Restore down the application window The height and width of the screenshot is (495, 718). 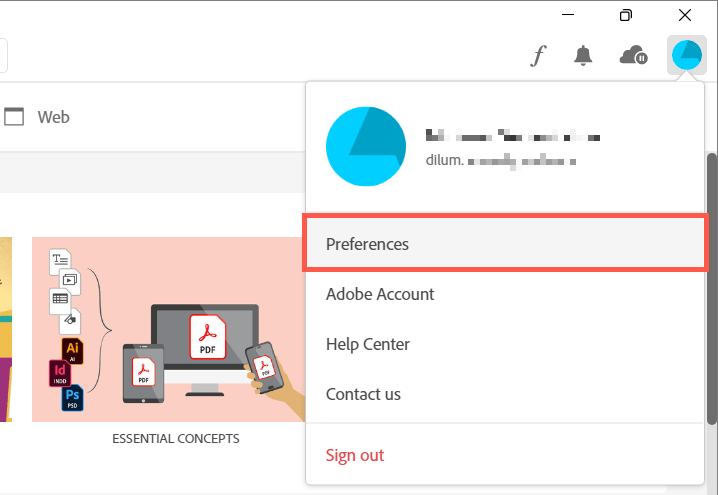pyautogui.click(x=626, y=15)
